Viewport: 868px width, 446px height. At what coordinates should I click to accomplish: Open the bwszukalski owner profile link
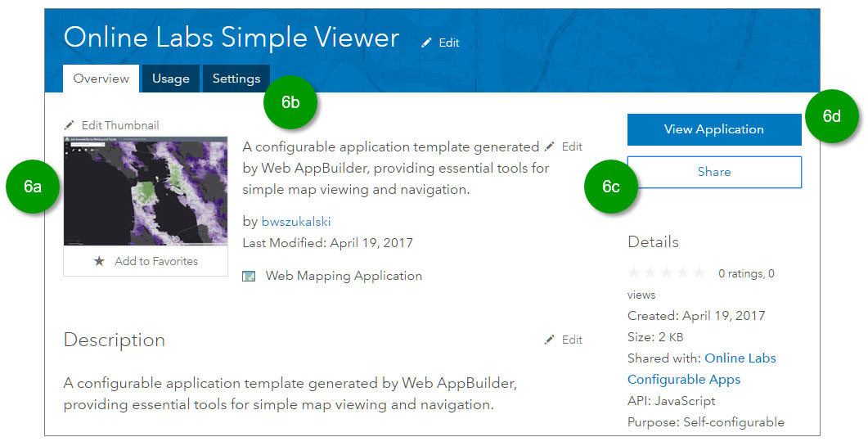coord(296,222)
